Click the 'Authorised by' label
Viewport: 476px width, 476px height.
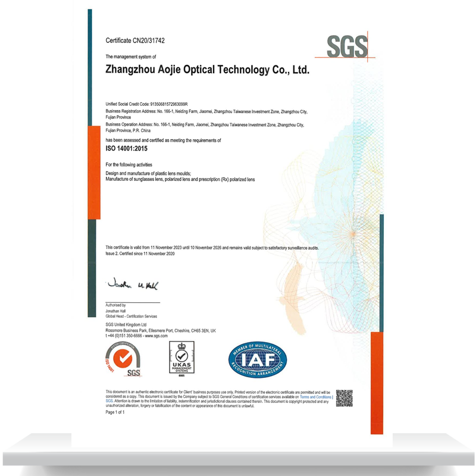tap(115, 305)
